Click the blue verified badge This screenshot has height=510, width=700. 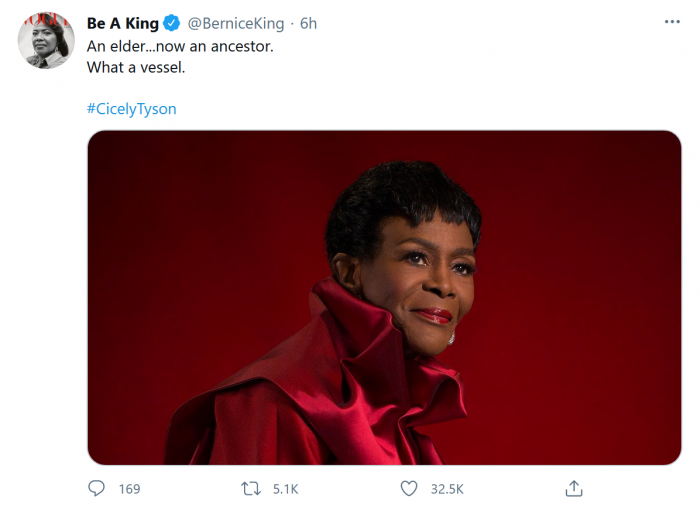pos(172,23)
